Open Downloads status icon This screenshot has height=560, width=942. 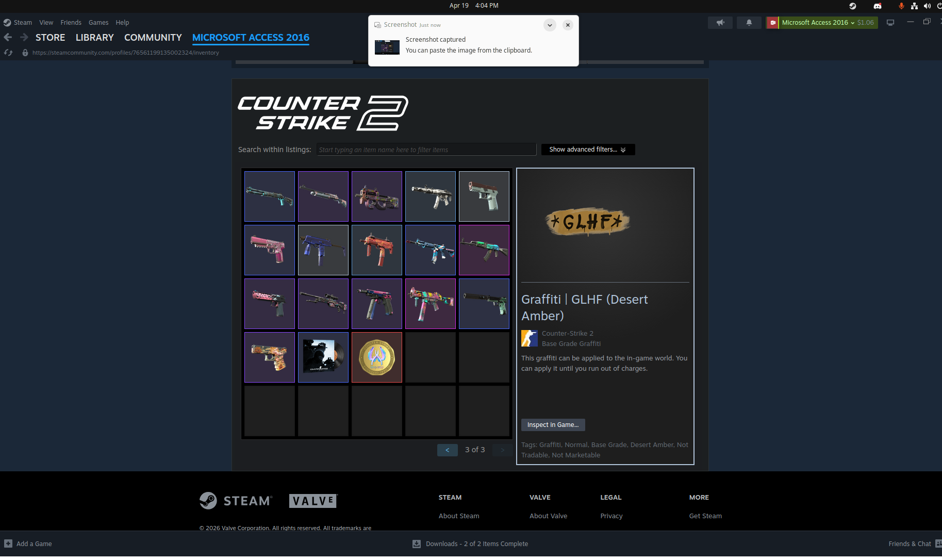coord(417,543)
